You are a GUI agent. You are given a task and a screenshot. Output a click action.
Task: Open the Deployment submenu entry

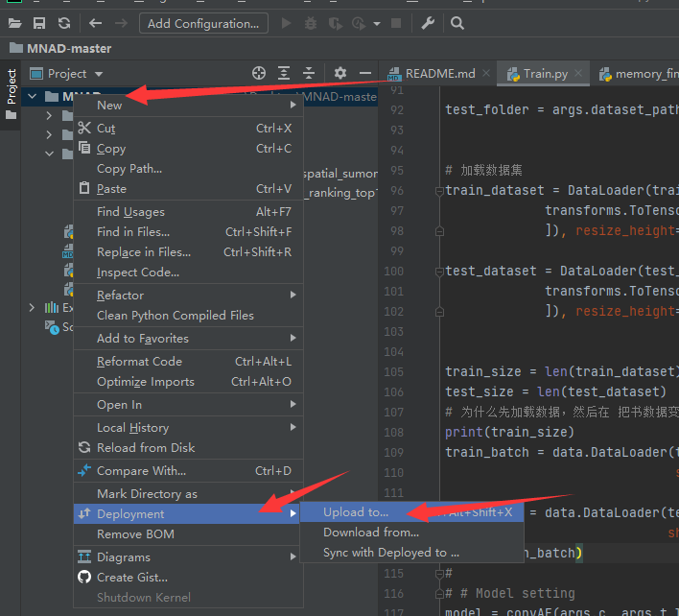(188, 513)
